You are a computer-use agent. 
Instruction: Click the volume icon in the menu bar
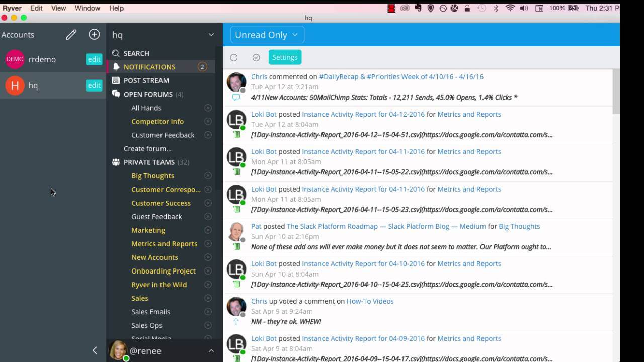[x=524, y=8]
